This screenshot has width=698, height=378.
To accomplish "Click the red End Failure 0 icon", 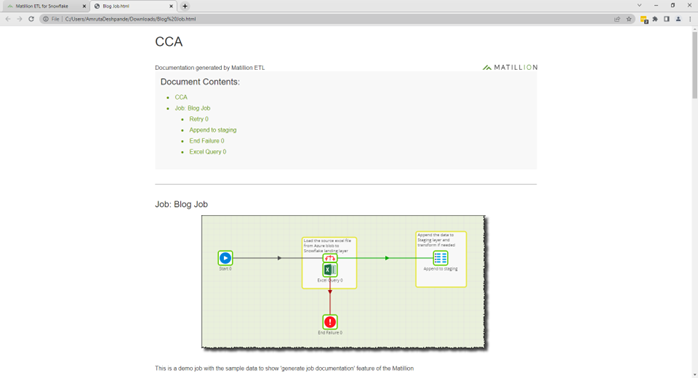I will 330,321.
